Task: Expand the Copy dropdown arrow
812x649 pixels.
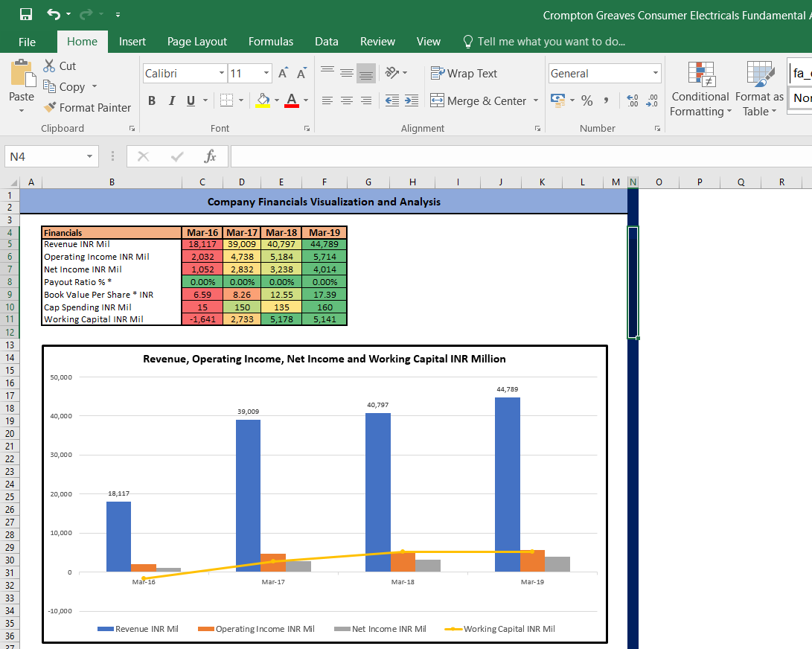Action: coord(95,86)
